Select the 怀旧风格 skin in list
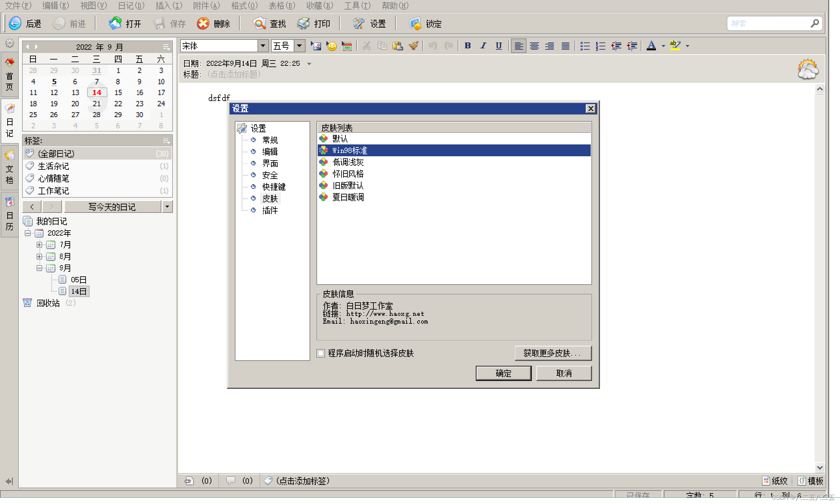Viewport: 840px width, 504px height. tap(348, 174)
